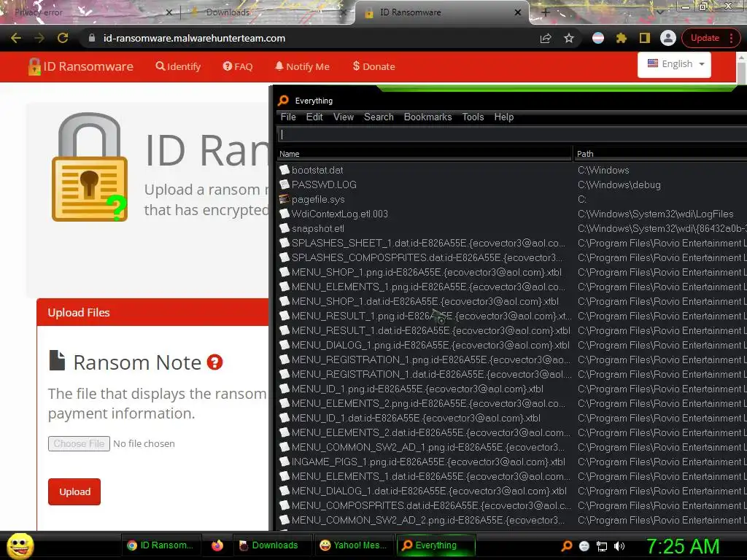
Task: Open the Tools menu in Everything
Action: coord(473,117)
